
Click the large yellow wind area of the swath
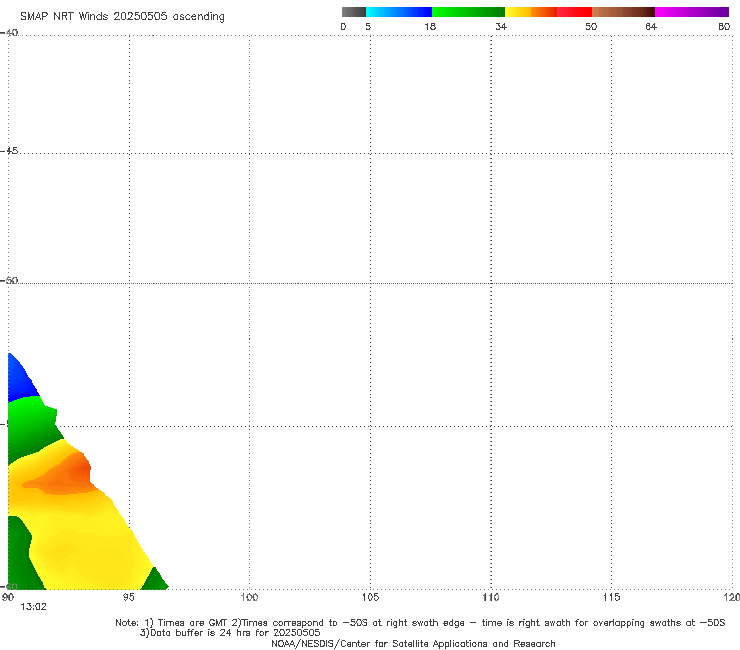tap(90, 543)
